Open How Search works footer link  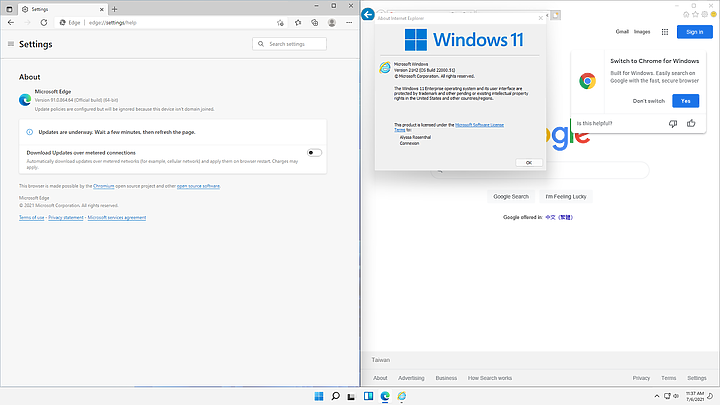(x=489, y=378)
